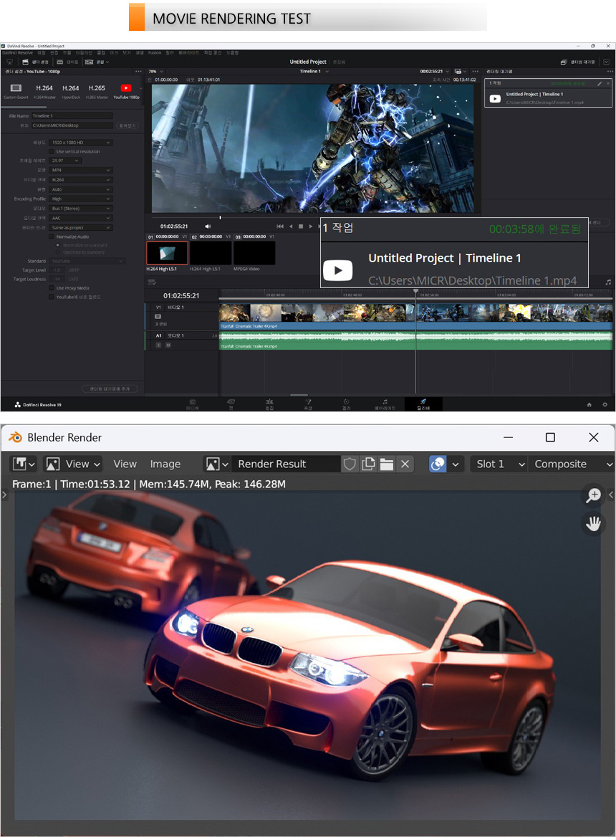Enable Use vertical resolution checkbox
Screen dimensions: 616x840
[52, 152]
